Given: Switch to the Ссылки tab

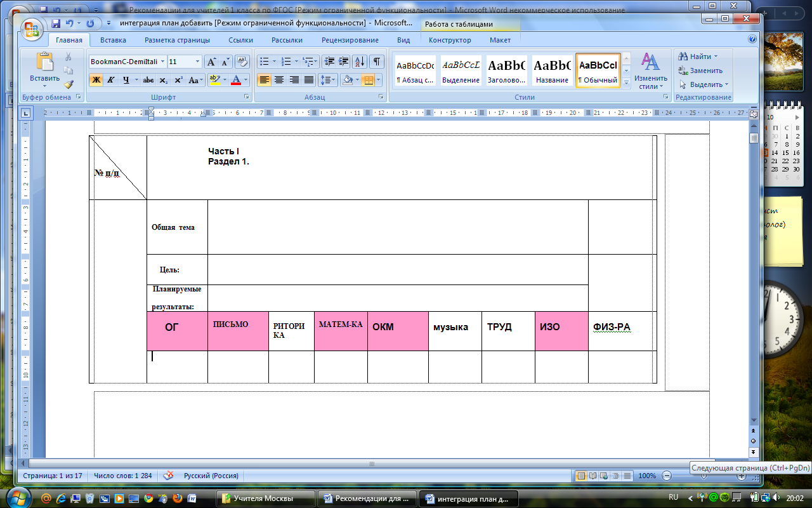Looking at the screenshot, I should pyautogui.click(x=241, y=40).
